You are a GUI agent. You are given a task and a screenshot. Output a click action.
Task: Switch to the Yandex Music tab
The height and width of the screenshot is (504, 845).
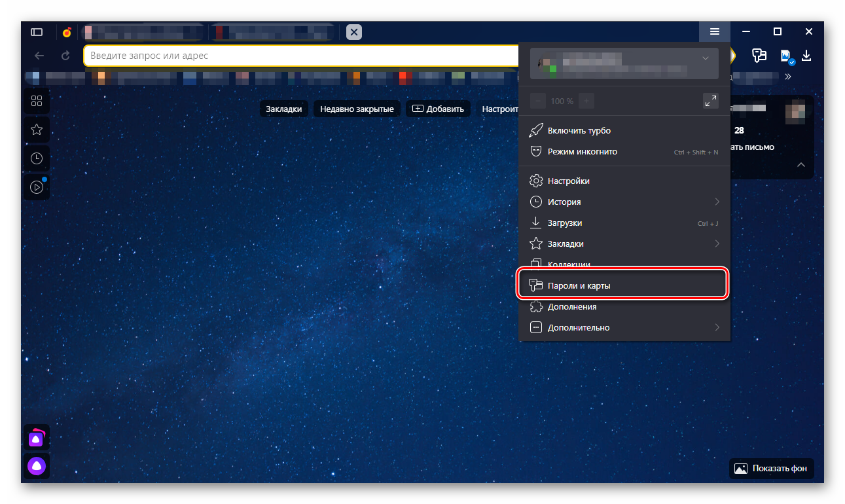tap(67, 31)
